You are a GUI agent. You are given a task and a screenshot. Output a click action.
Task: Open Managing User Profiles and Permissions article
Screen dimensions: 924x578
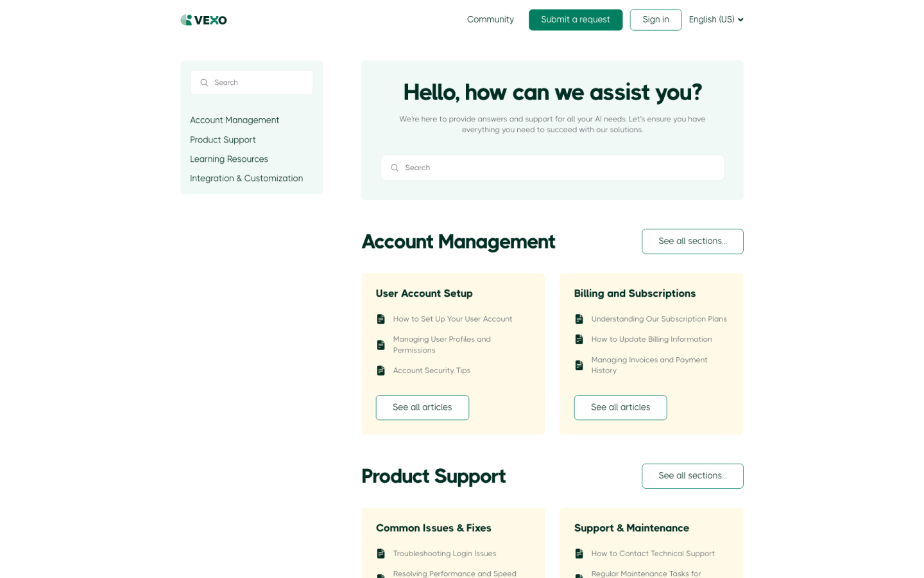pyautogui.click(x=441, y=345)
